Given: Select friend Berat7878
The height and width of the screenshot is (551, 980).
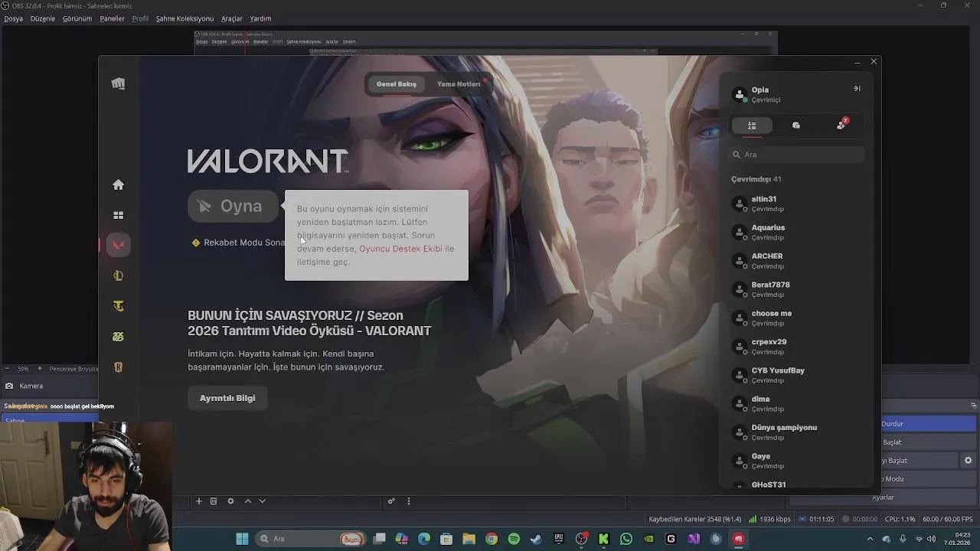Looking at the screenshot, I should (796, 289).
